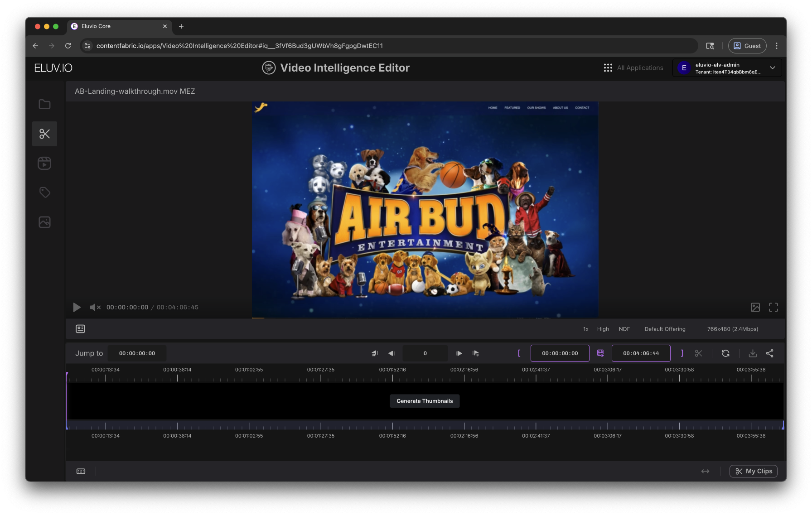Open the All Applications menu
Viewport: 812px width, 515px height.
633,68
